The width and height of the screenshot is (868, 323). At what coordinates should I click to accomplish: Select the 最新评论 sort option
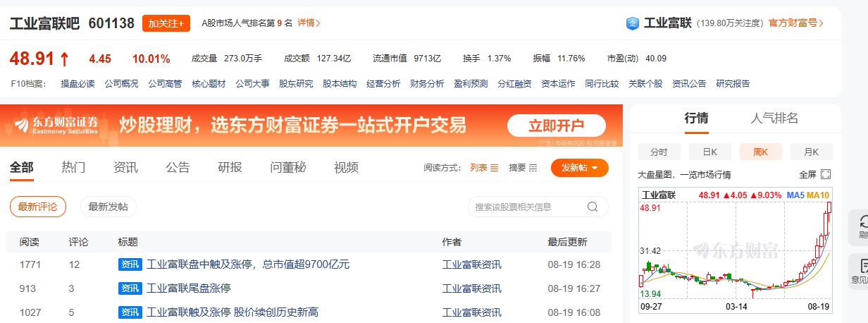point(38,207)
